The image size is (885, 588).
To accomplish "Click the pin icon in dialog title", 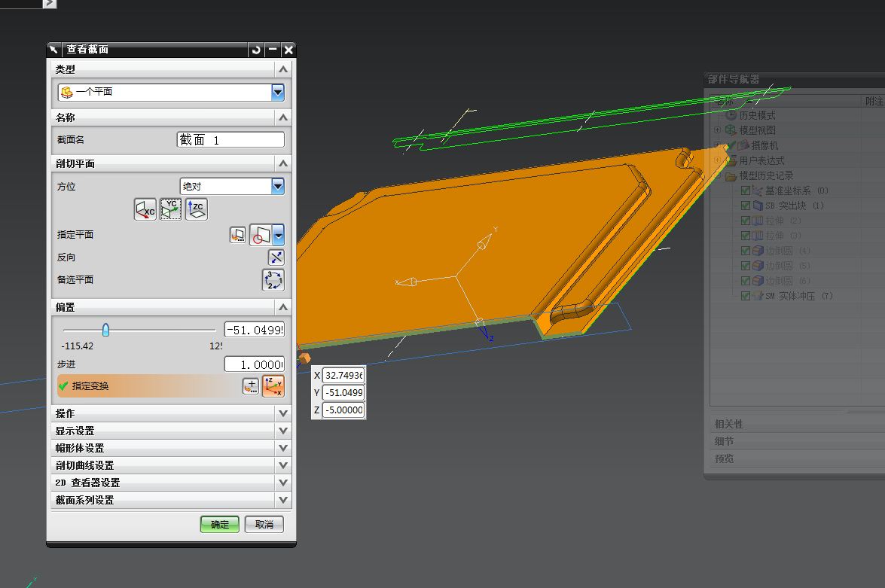I will click(53, 50).
